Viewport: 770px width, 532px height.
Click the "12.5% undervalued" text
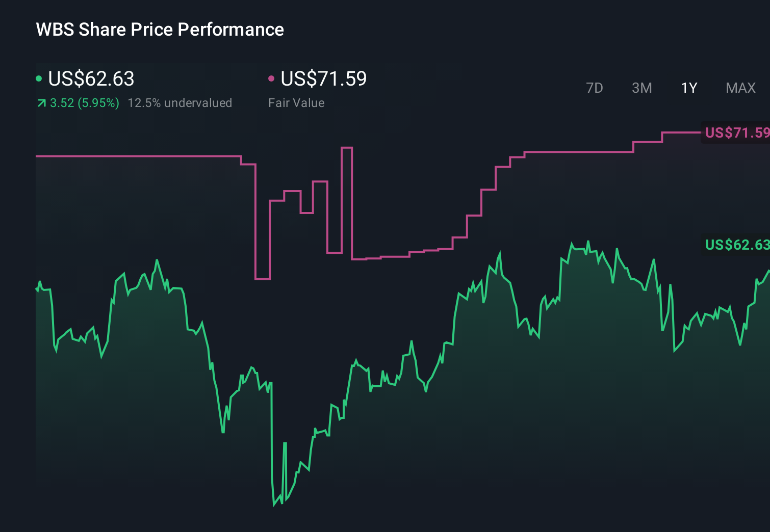coord(179,103)
